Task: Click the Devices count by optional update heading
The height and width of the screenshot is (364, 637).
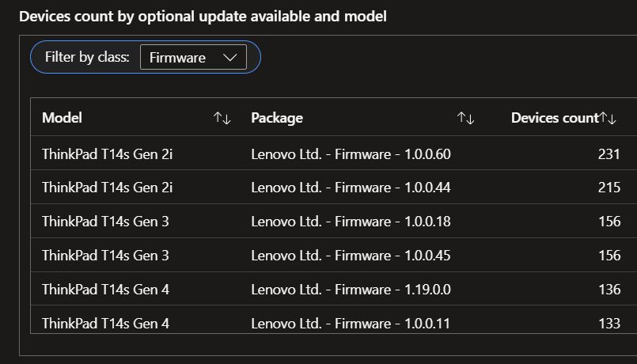Action: tap(203, 17)
